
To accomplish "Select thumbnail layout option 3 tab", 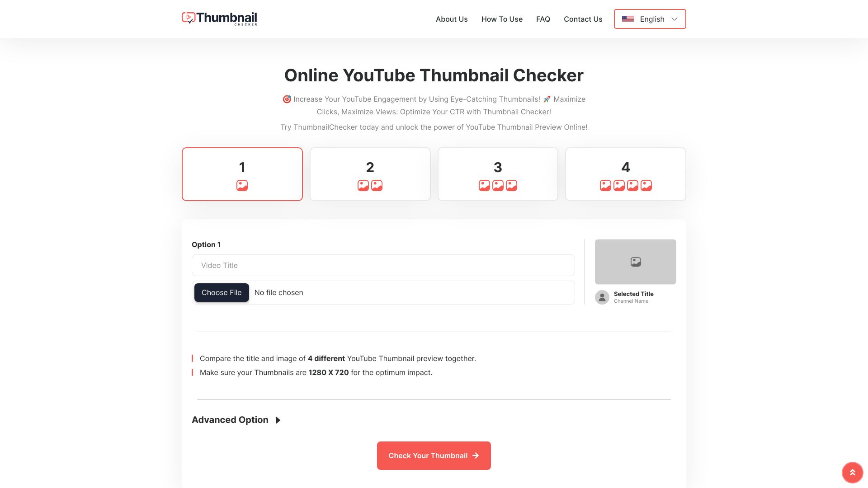I will [x=497, y=174].
